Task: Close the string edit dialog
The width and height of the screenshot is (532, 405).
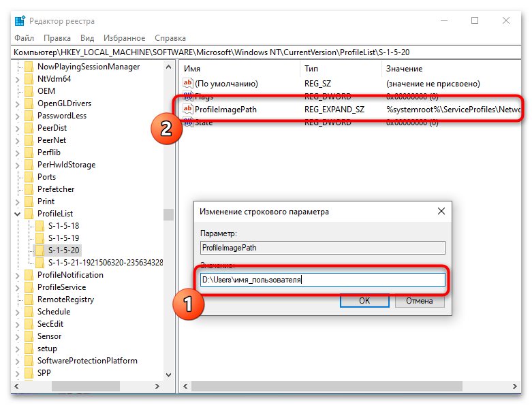Action: pyautogui.click(x=441, y=211)
